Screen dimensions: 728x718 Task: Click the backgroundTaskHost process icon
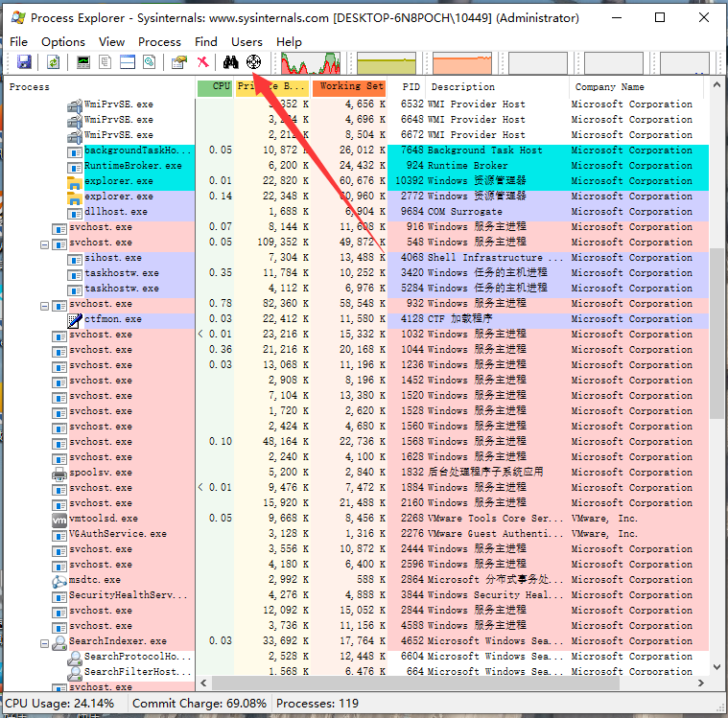74,151
